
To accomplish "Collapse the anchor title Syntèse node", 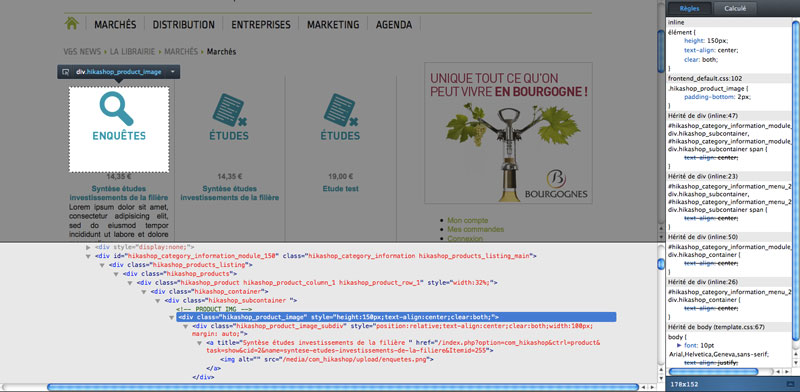I will point(199,343).
